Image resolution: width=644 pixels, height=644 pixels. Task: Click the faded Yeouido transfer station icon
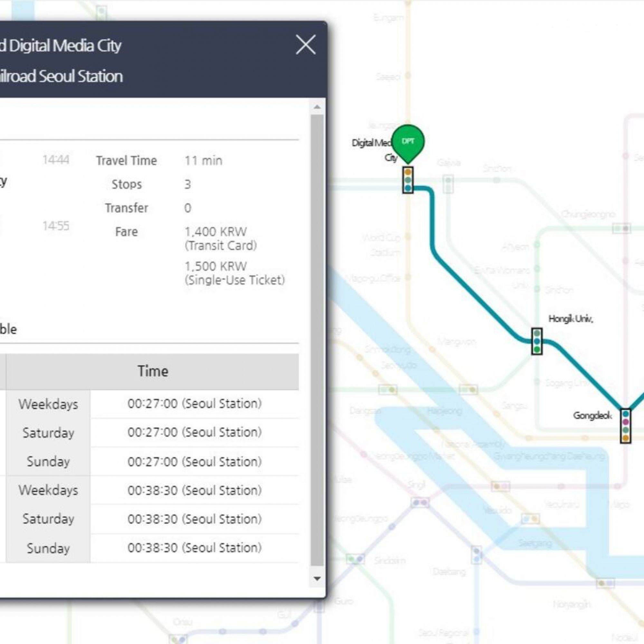pos(530,519)
